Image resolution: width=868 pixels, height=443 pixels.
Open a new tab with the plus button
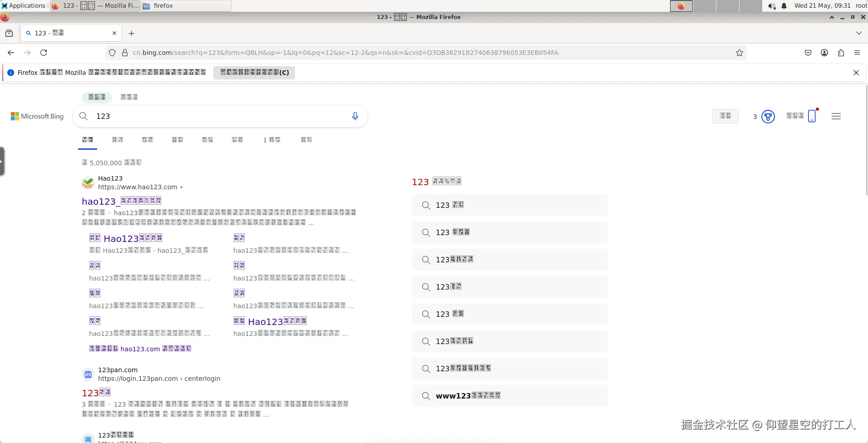131,33
